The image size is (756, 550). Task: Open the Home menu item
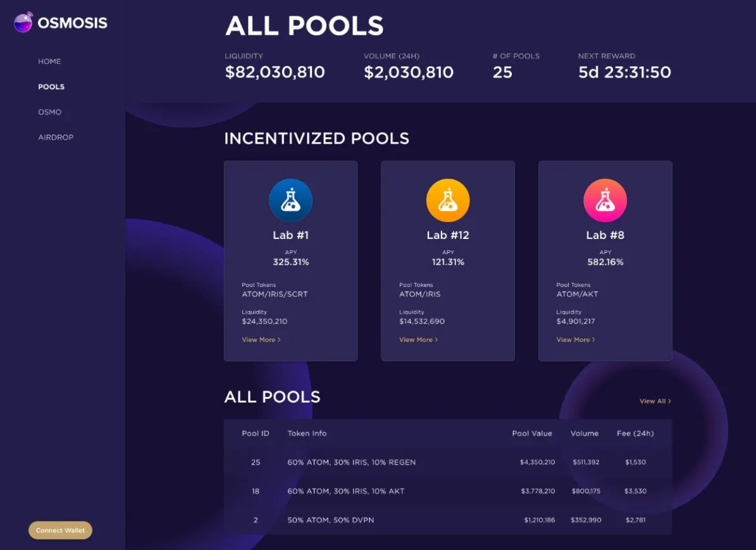click(49, 61)
